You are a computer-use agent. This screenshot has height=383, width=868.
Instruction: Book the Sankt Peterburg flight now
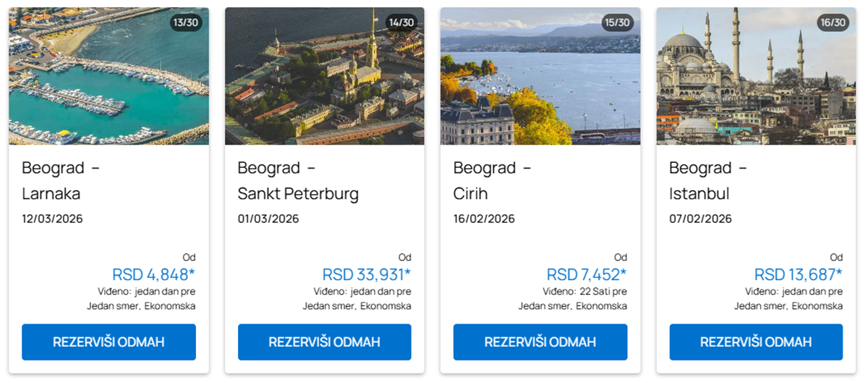pos(324,342)
